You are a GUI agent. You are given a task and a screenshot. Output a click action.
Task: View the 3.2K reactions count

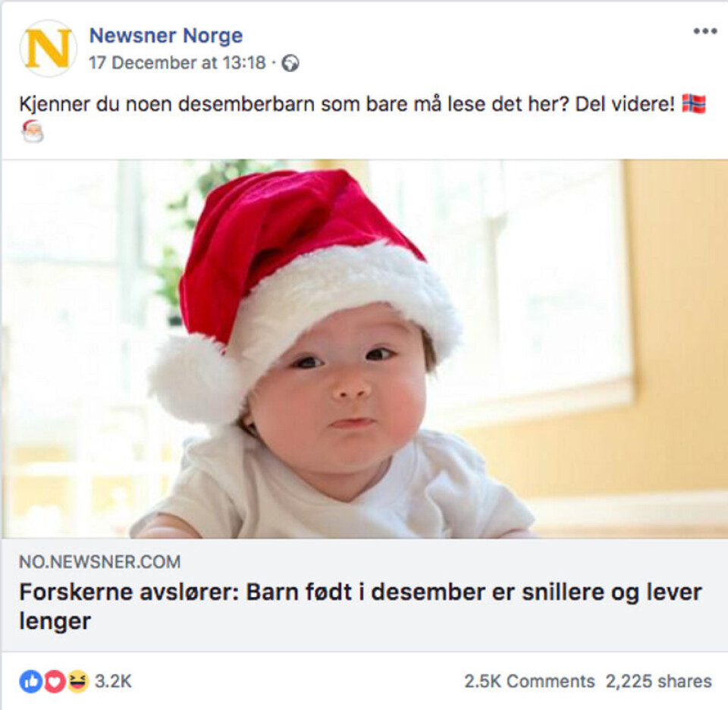(113, 681)
